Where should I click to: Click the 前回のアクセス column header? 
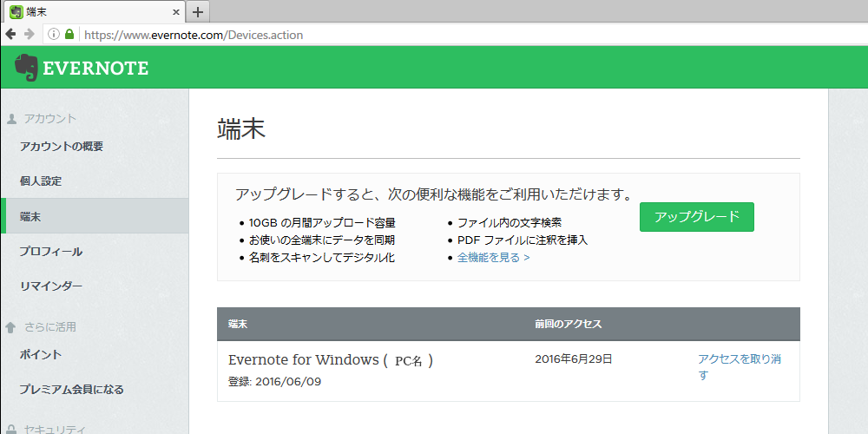pos(568,325)
